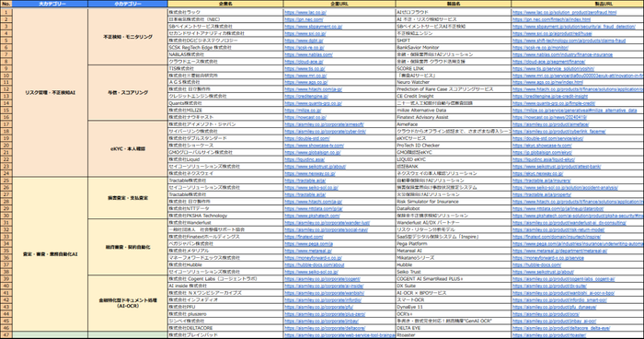Select the eKYC・本人確認 subcategory cell
The width and height of the screenshot is (644, 339).
click(128, 149)
